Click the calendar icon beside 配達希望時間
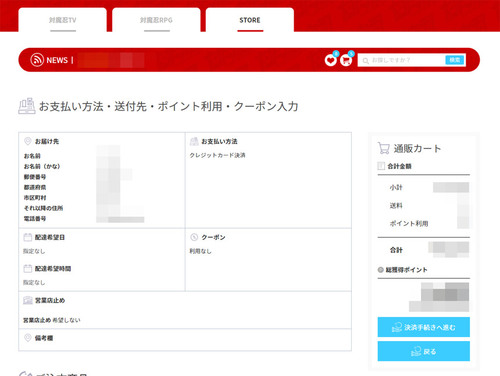Image resolution: width=500 pixels, height=376 pixels. point(28,269)
